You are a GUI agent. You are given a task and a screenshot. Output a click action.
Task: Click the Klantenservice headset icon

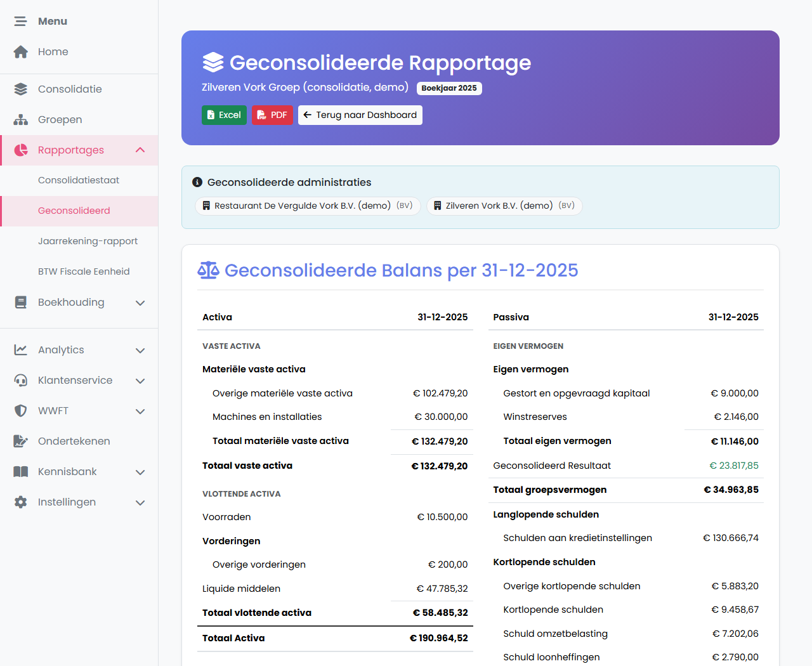coord(21,381)
